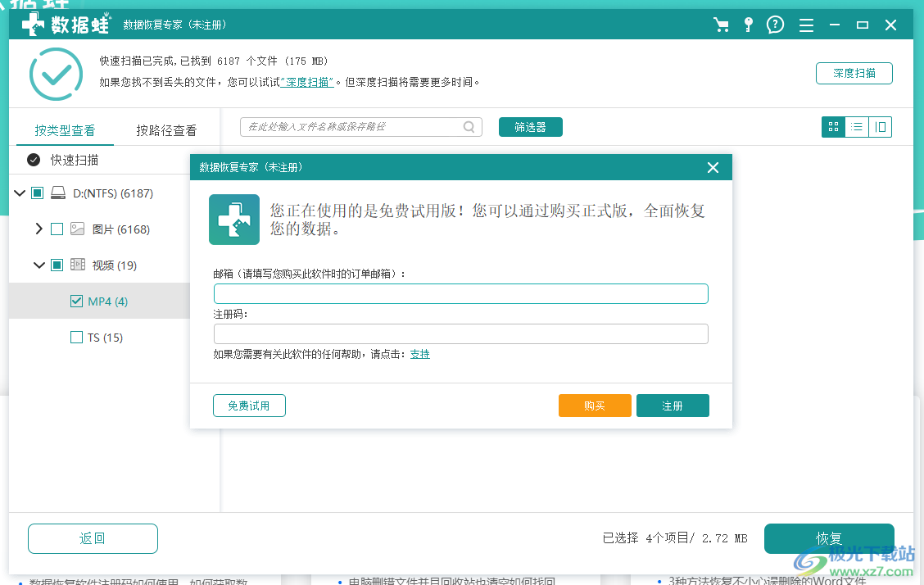This screenshot has width=924, height=585.
Task: Close the registration dialog
Action: (x=713, y=168)
